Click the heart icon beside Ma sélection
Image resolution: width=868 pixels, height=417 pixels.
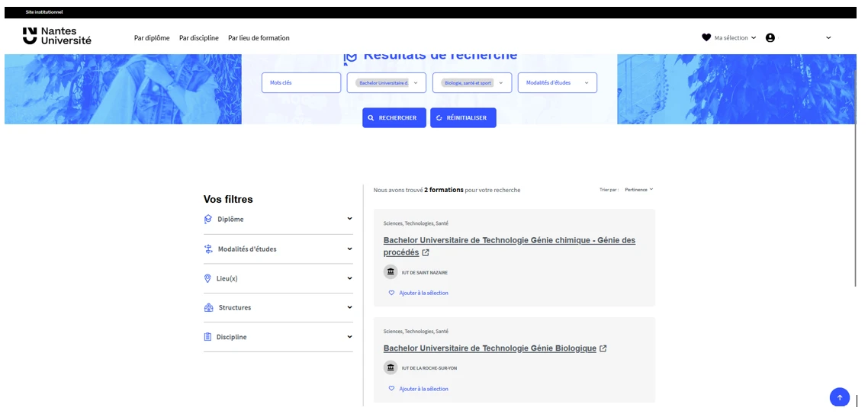coord(706,37)
